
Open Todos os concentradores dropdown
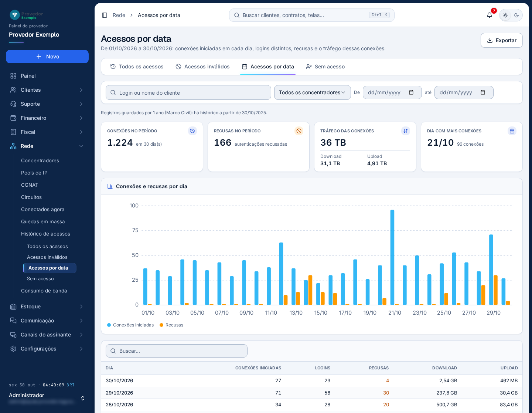313,92
